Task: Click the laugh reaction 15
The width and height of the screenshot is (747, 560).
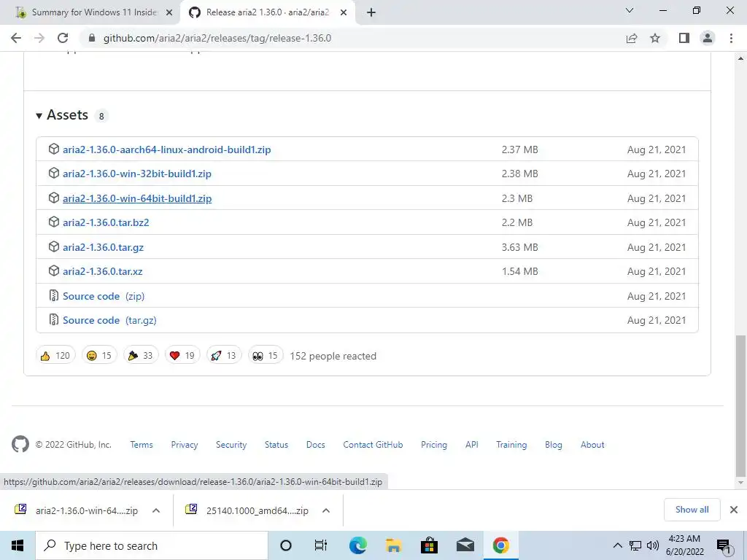Action: tap(99, 356)
